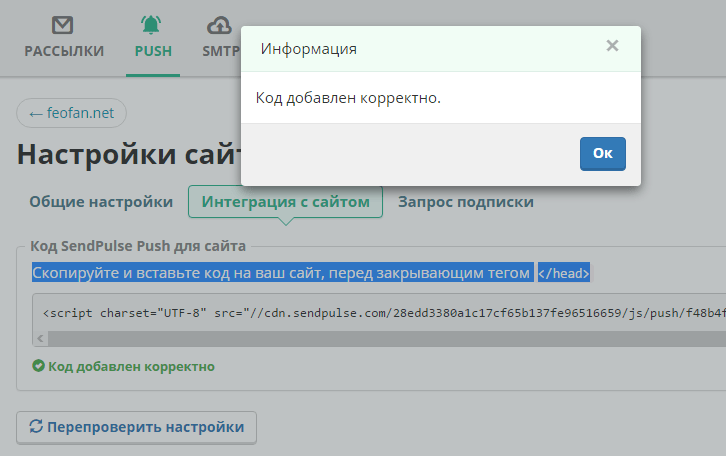Click the Код добавлен корректно status text
The height and width of the screenshot is (456, 726).
[131, 366]
